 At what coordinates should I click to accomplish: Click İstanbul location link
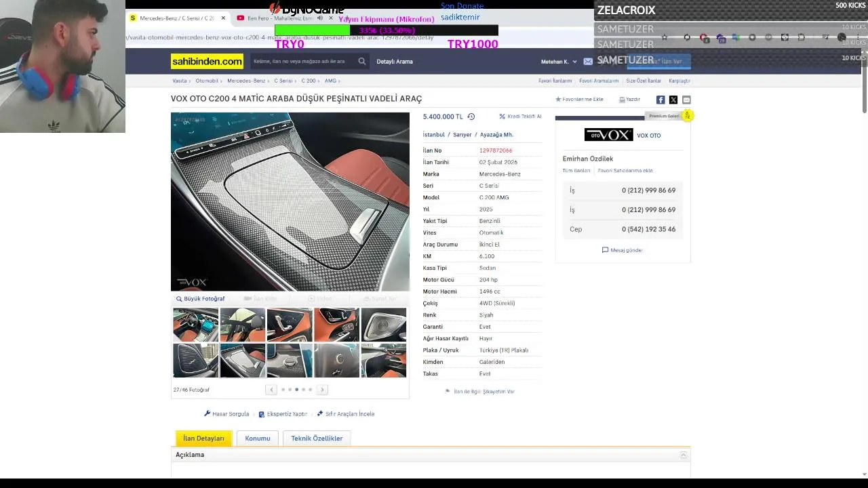[434, 135]
